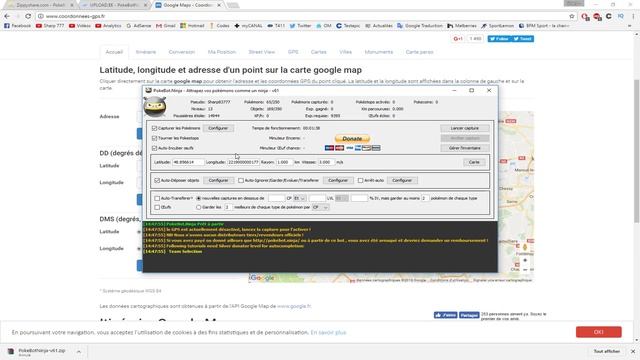The width and height of the screenshot is (640, 360).
Task: Open the Carte button in PokeBot
Action: point(474,162)
